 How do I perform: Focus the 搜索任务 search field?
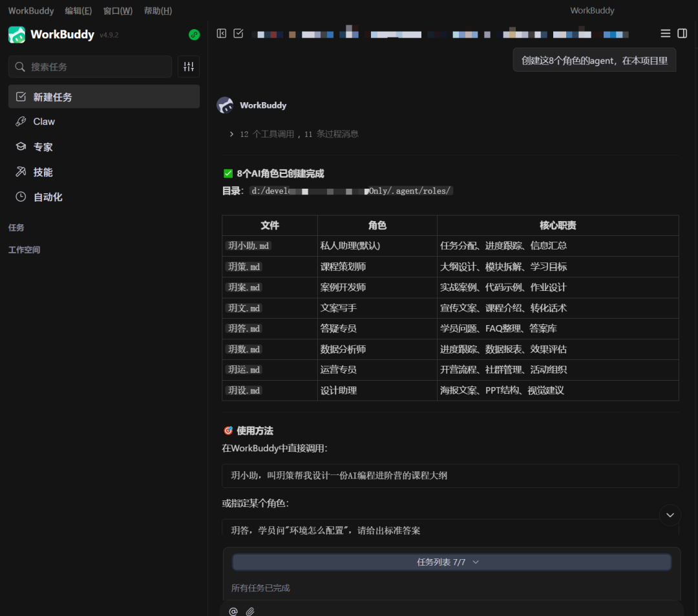pos(90,67)
